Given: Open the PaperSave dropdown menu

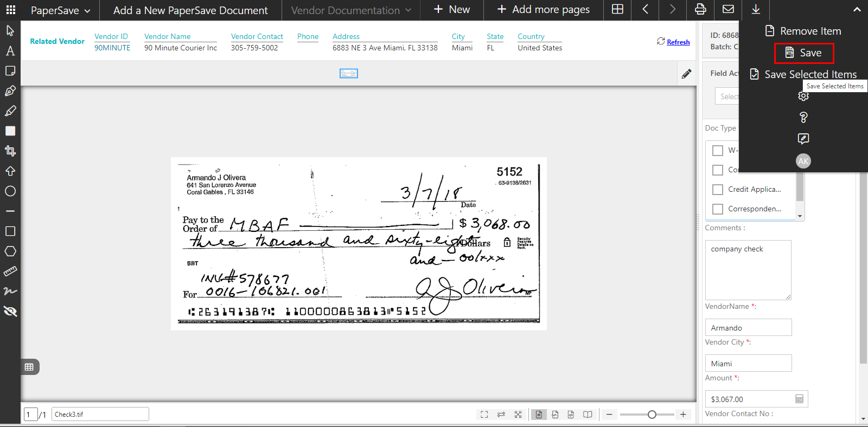Looking at the screenshot, I should (x=60, y=10).
